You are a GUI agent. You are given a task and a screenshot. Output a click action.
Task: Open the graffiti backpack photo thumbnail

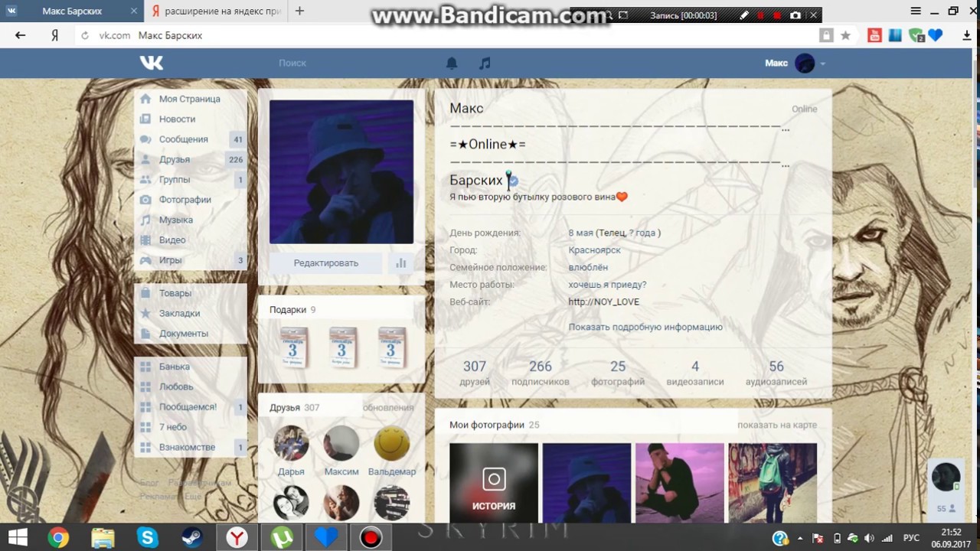pos(773,482)
